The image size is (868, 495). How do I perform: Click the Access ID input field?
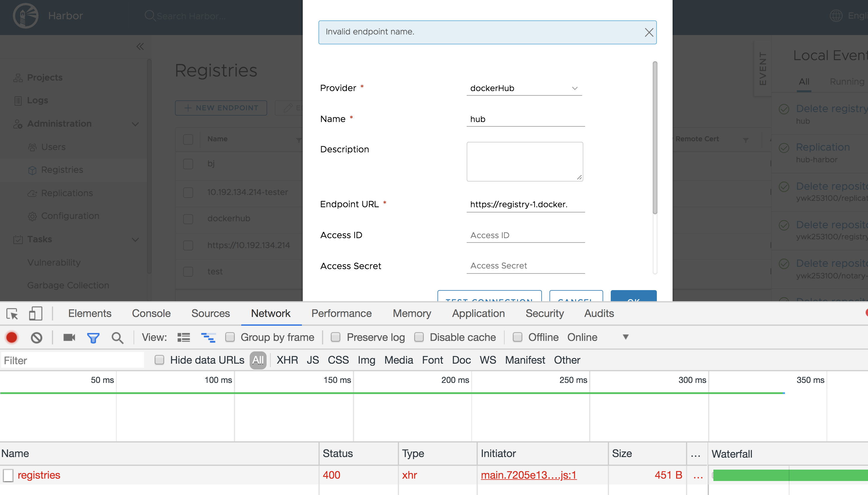525,235
